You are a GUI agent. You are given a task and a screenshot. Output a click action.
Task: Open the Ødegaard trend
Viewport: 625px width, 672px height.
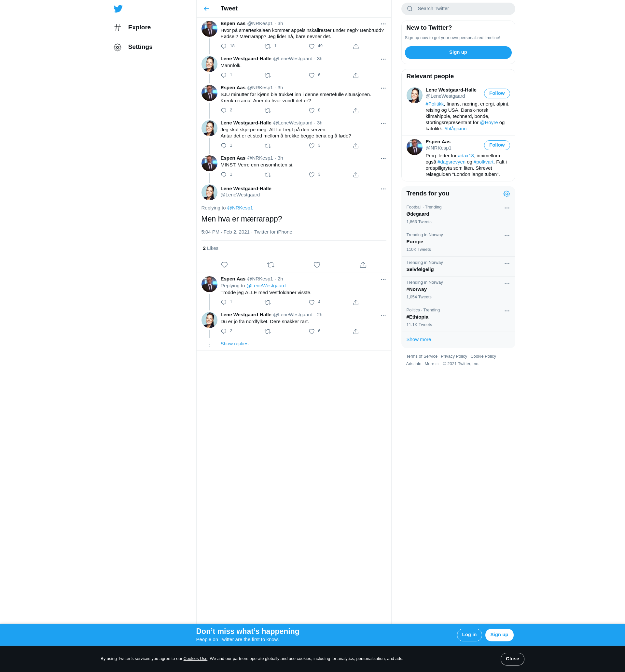458,215
